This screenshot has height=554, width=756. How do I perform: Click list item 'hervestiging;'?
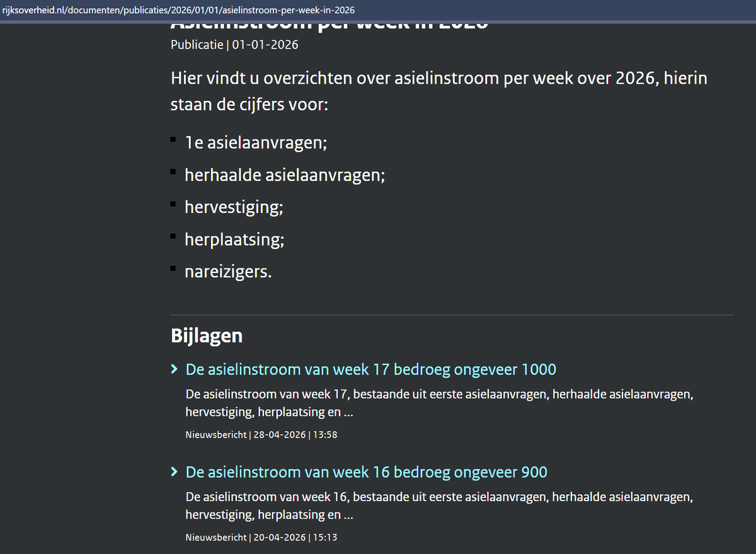234,207
